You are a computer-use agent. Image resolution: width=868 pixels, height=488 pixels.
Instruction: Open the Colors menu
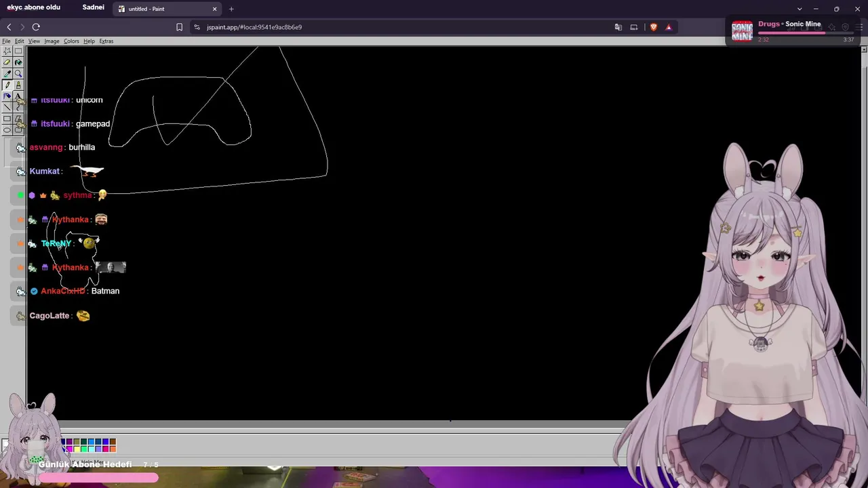tap(71, 41)
